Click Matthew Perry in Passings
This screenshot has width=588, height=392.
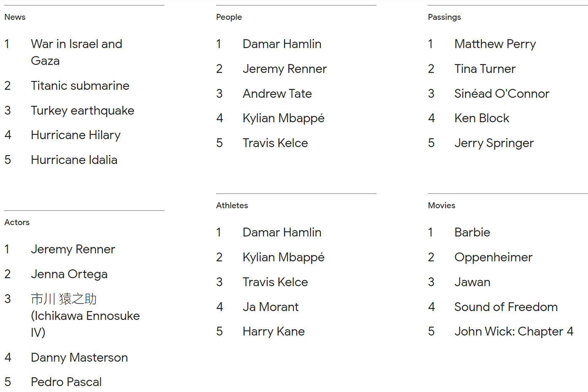click(x=495, y=44)
